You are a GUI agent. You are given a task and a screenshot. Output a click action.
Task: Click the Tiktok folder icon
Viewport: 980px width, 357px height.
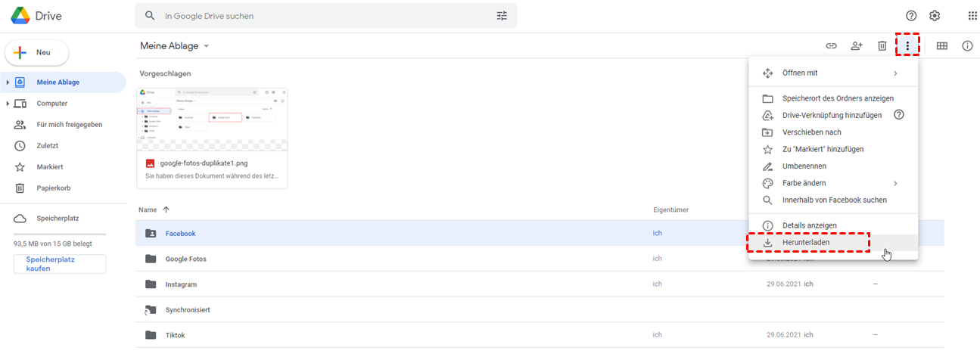pos(151,335)
